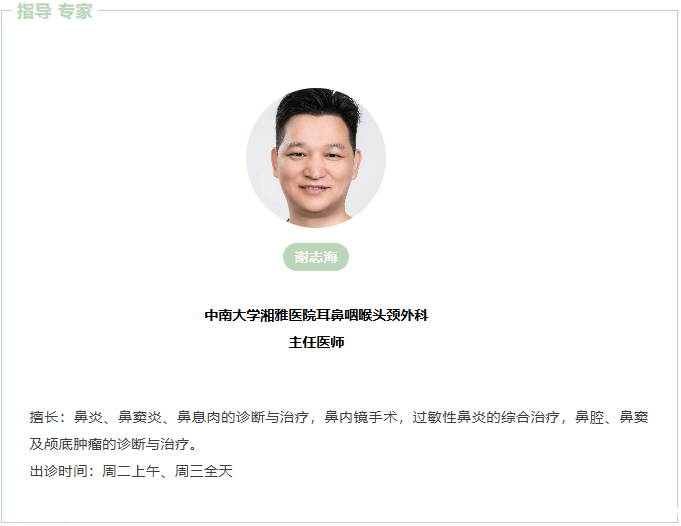Click the word 指导 in the header
The width and height of the screenshot is (681, 526).
34,11
